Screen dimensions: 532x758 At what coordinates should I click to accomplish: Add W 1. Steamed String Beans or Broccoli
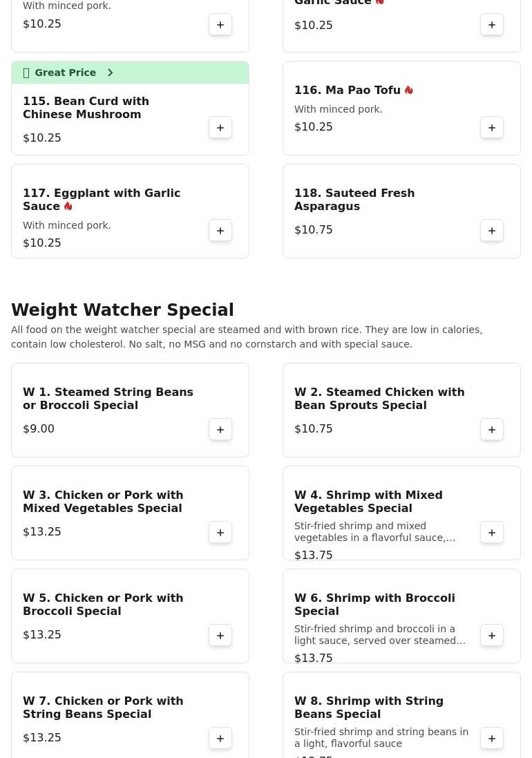pos(220,429)
